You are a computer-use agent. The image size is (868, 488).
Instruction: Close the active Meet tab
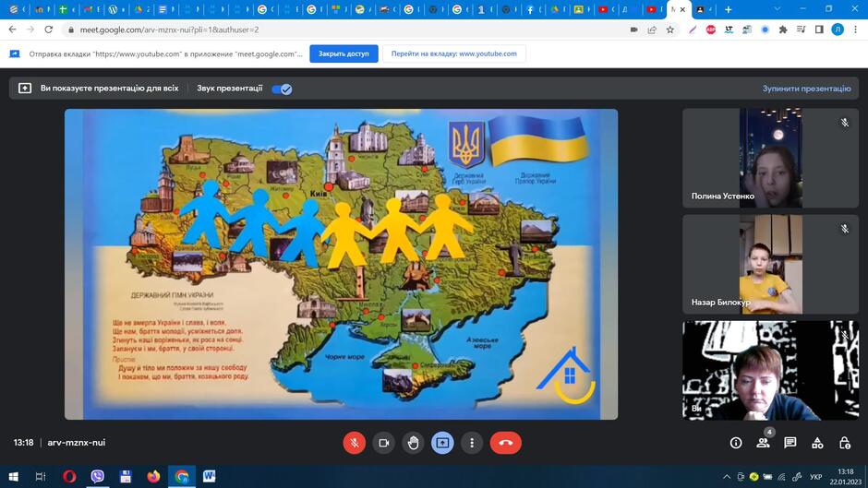tap(682, 9)
